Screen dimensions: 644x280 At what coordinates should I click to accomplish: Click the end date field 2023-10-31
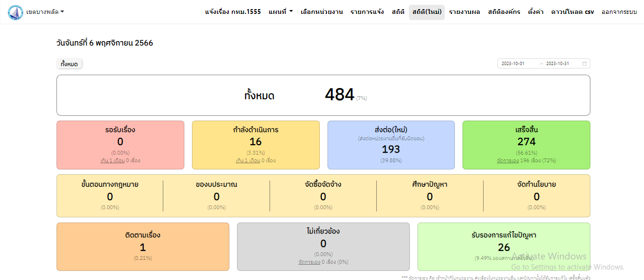(x=557, y=64)
